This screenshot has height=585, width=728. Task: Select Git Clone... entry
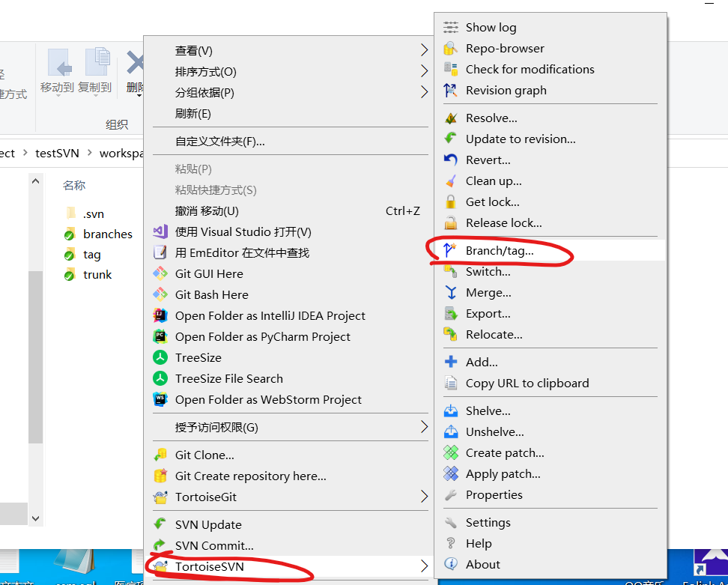click(x=291, y=455)
